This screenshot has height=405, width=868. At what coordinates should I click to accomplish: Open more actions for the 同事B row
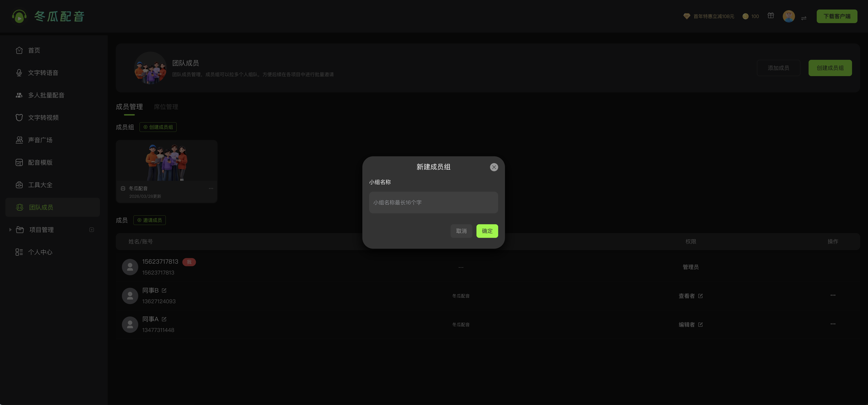click(x=833, y=295)
